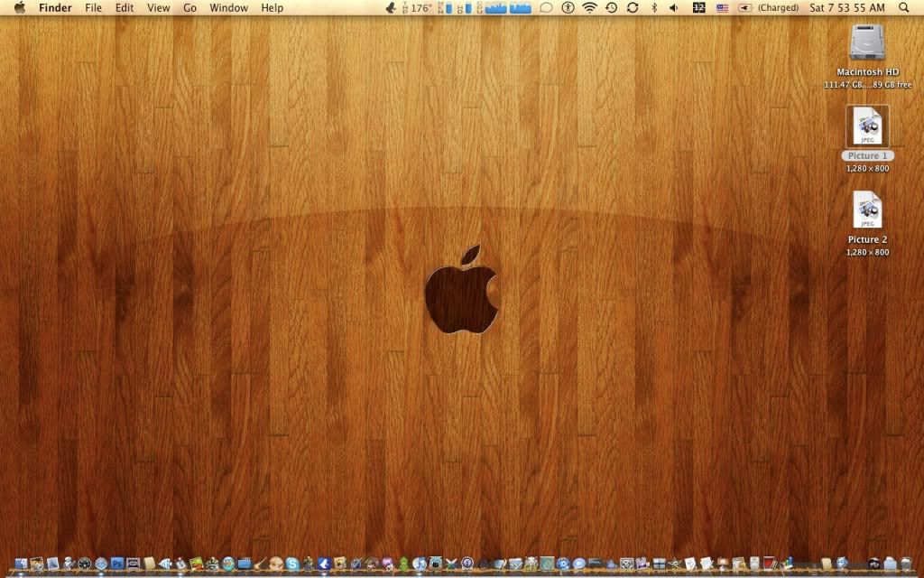Click the CPU activity graph in menu bar

(x=507, y=7)
